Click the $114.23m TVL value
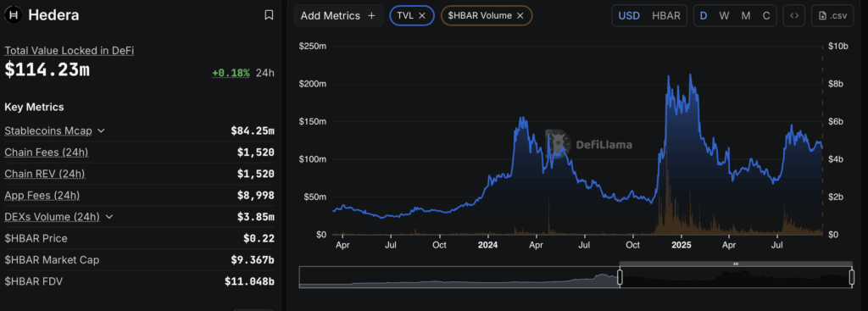 [x=47, y=70]
